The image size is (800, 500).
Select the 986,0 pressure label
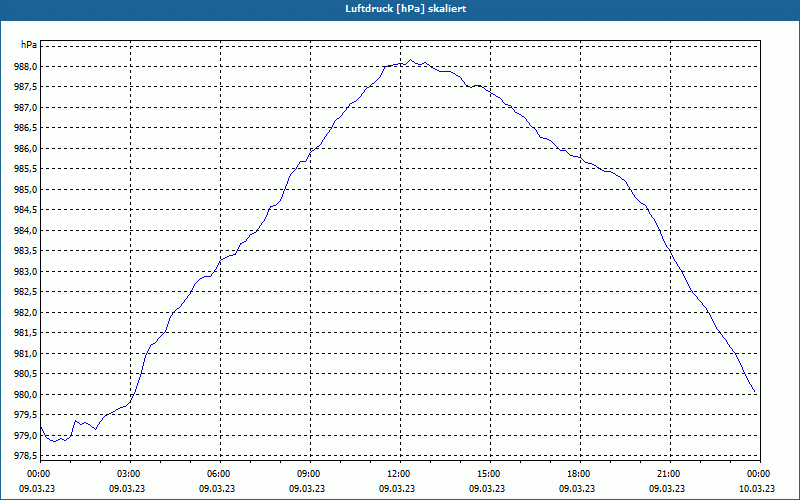pos(26,148)
